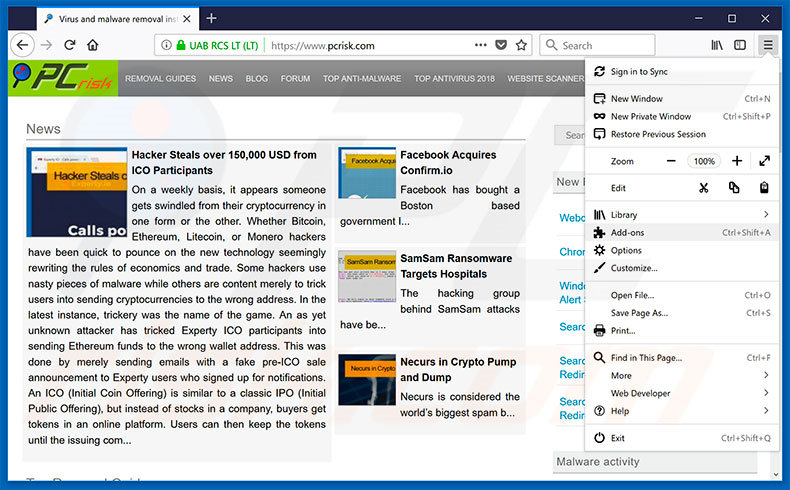Screen dimensions: 790x490
Task: Go to the Home page icon
Action: (x=93, y=45)
